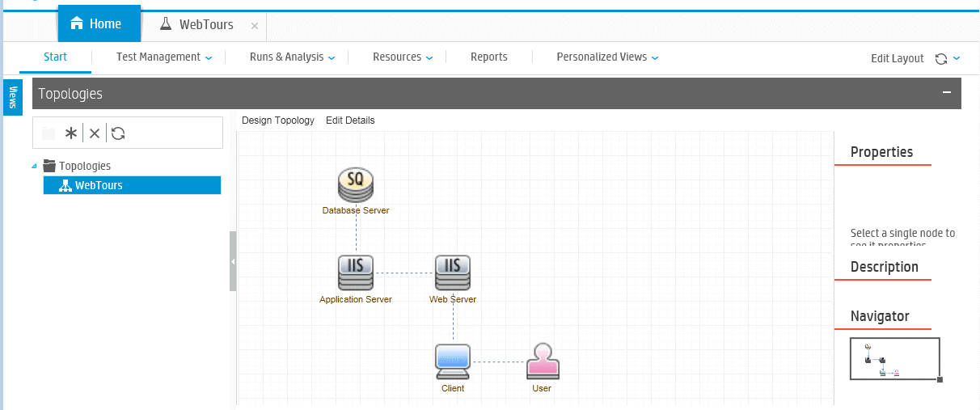Click the Properties section header

882,152
